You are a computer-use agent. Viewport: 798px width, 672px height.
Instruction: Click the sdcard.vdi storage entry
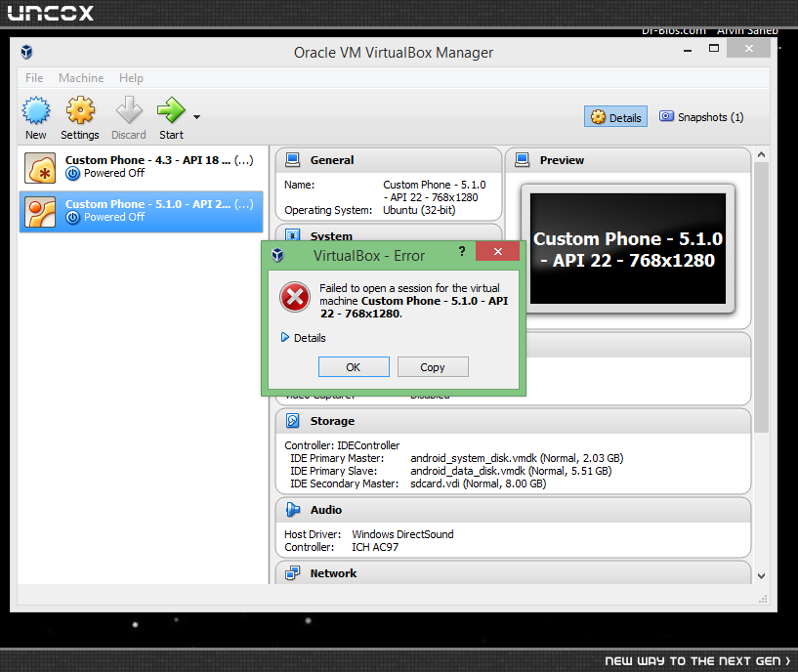click(478, 483)
